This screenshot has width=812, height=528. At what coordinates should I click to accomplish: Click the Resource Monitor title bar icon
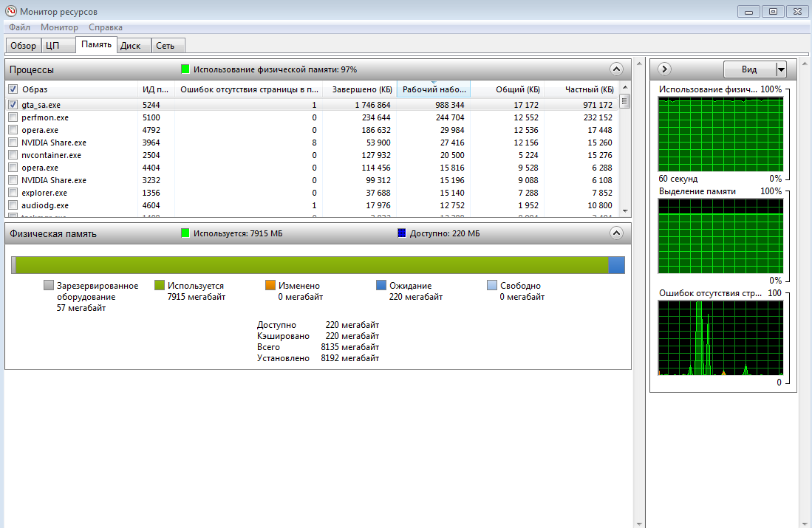pos(10,11)
